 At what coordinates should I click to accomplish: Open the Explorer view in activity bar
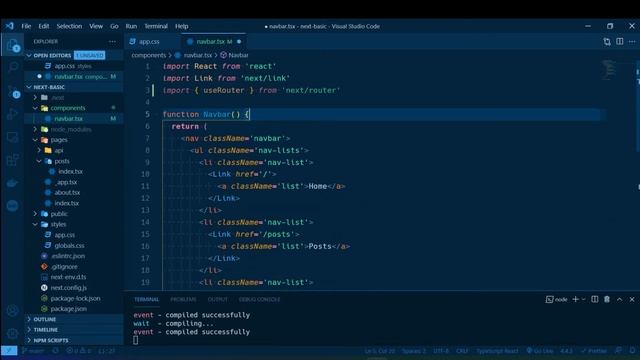(x=13, y=45)
